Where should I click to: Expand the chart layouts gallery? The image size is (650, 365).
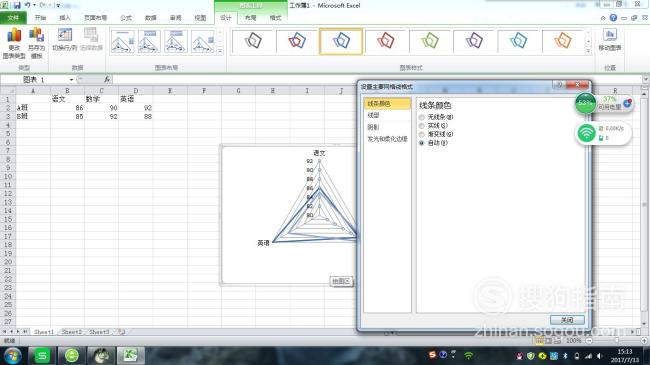[x=220, y=51]
